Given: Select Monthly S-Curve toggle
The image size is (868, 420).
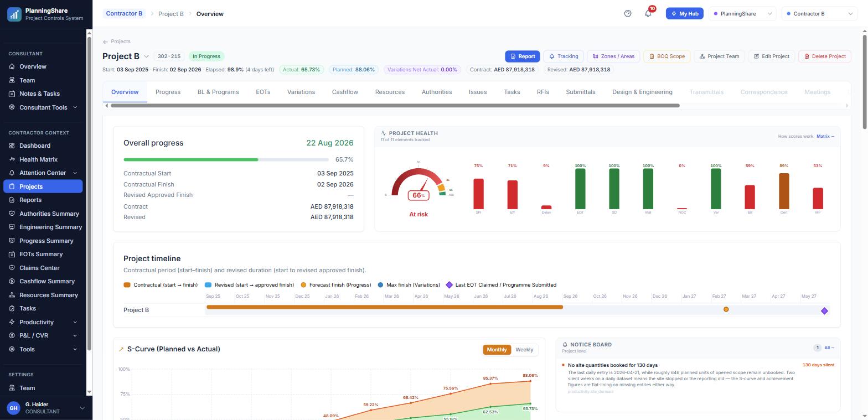Looking at the screenshot, I should point(497,350).
